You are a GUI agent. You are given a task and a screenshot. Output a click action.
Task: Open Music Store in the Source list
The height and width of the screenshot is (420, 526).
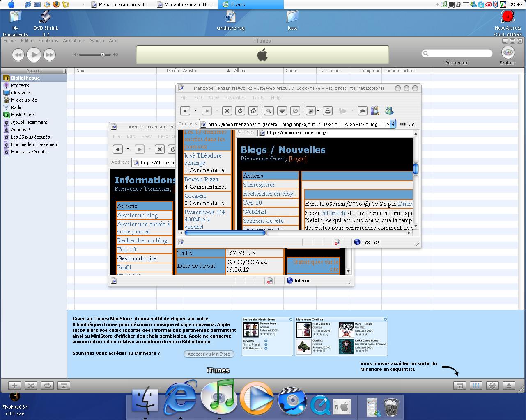coord(34,115)
